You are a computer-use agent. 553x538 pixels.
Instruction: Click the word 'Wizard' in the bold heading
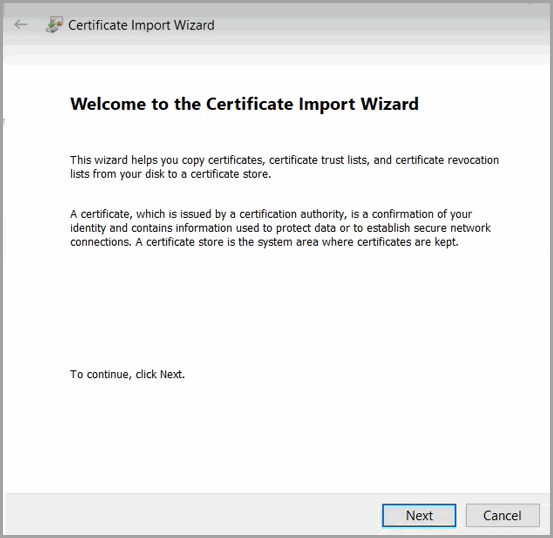coord(389,104)
